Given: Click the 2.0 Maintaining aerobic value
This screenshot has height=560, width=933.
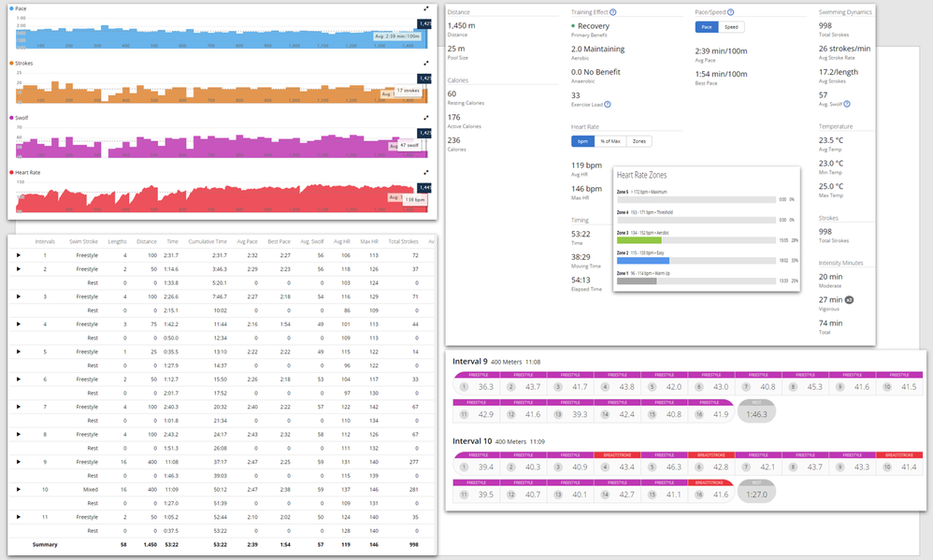Looking at the screenshot, I should [x=598, y=49].
